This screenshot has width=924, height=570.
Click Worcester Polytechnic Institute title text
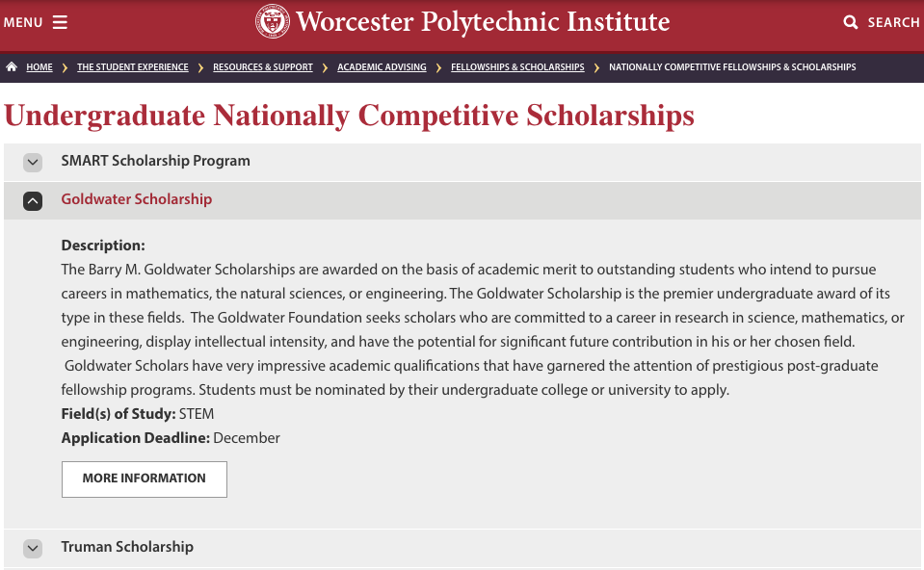tap(483, 21)
